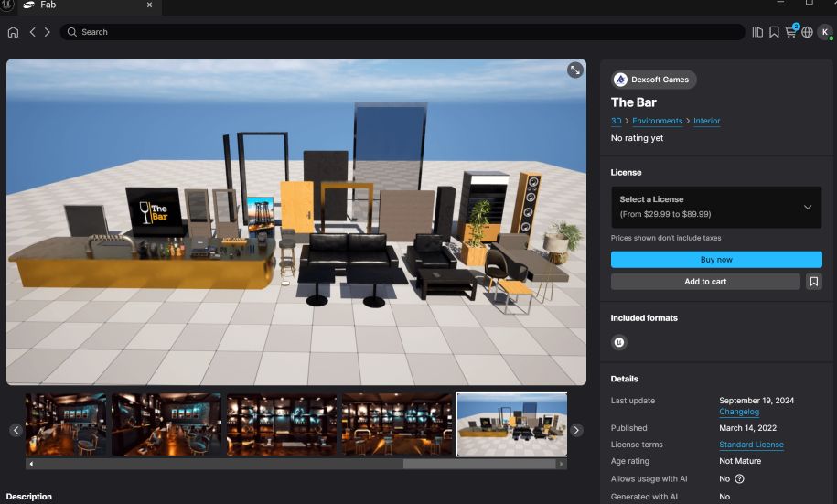This screenshot has width=837, height=504.
Task: Click the 'September 19, 2024' date
Action: click(757, 401)
